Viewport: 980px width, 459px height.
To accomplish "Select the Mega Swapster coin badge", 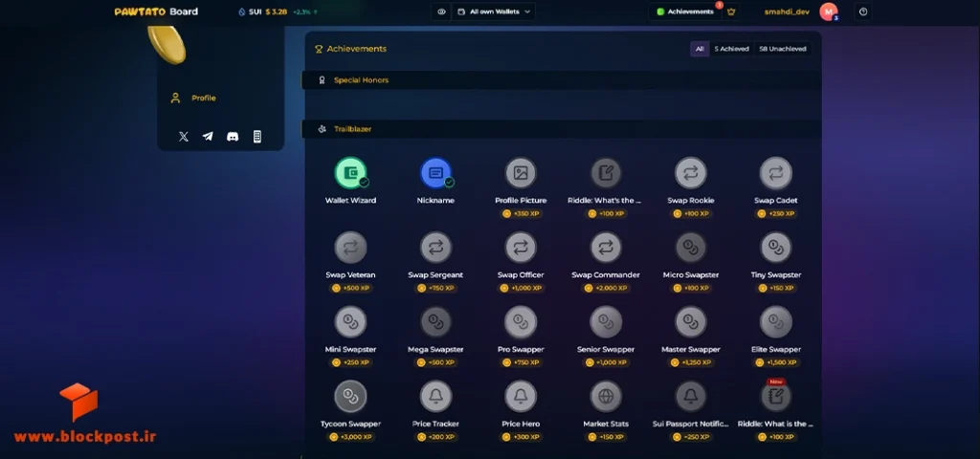I will pyautogui.click(x=435, y=322).
